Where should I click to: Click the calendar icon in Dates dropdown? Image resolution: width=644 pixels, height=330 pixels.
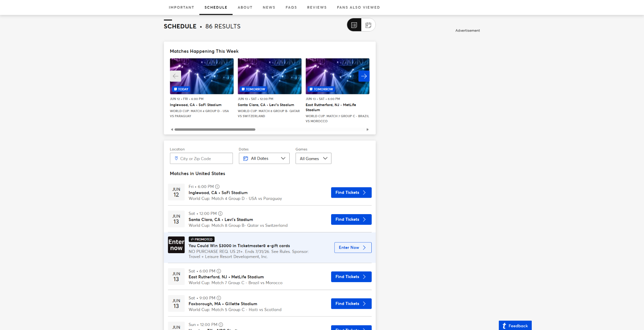pos(246,158)
